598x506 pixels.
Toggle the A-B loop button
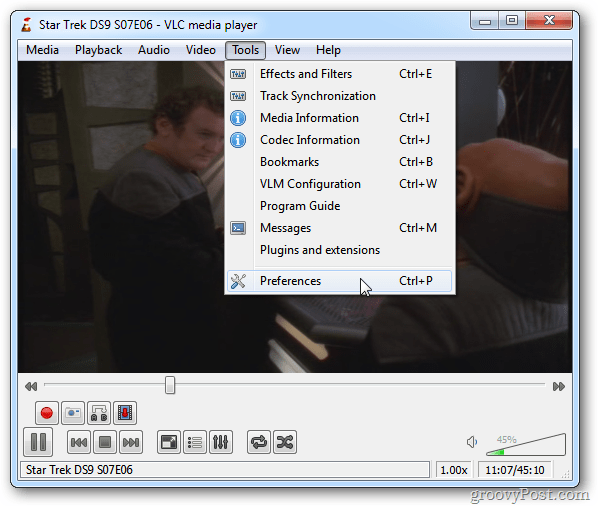(99, 413)
